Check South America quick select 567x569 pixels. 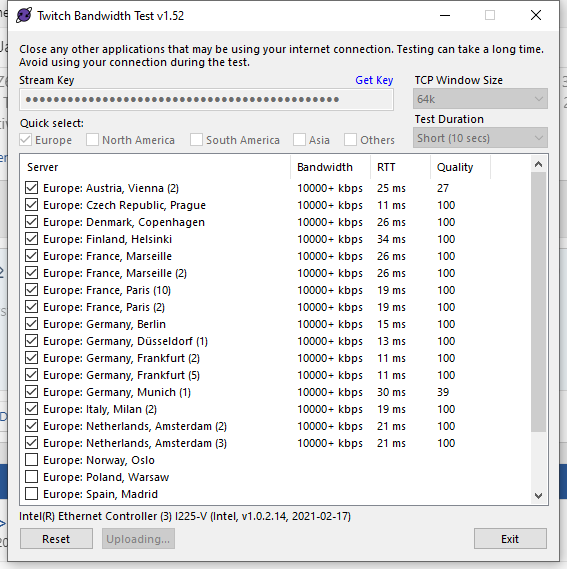point(196,140)
